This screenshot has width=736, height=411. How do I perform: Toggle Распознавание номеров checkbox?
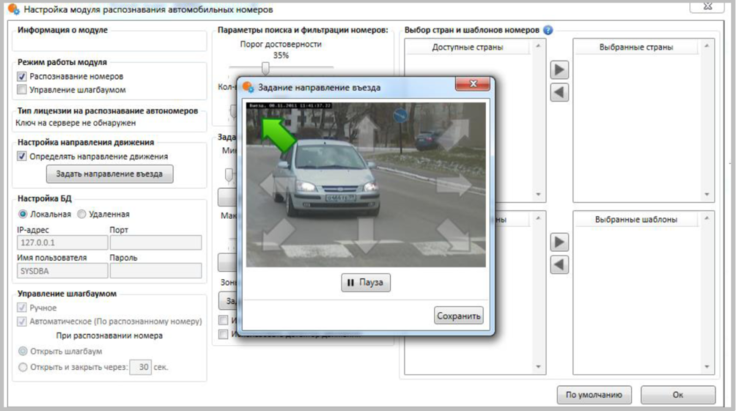tap(22, 76)
